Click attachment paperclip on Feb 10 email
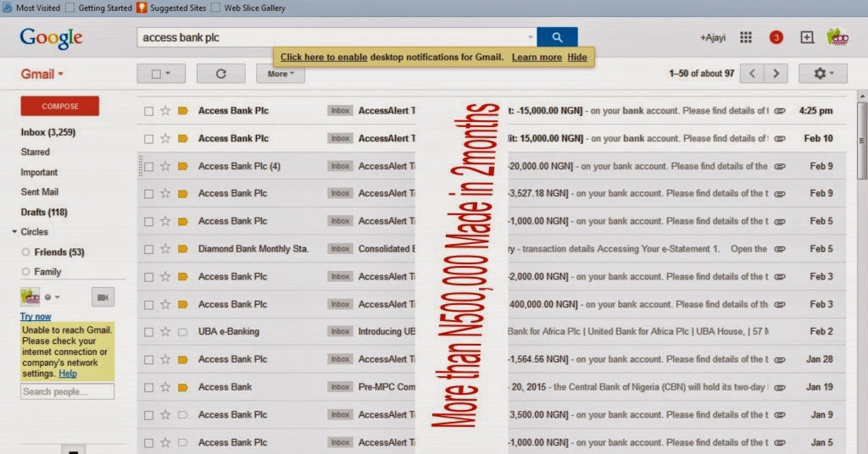 [x=780, y=138]
